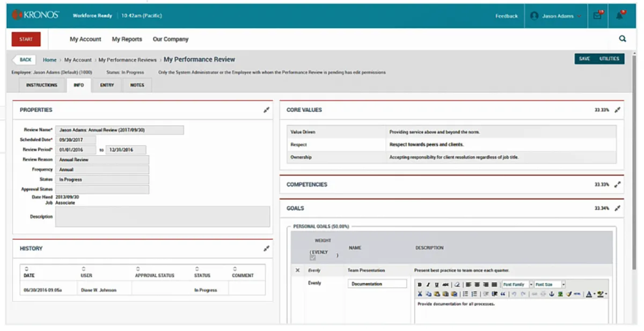Maximize the Core Values panel
The image size is (644, 331).
pos(617,110)
